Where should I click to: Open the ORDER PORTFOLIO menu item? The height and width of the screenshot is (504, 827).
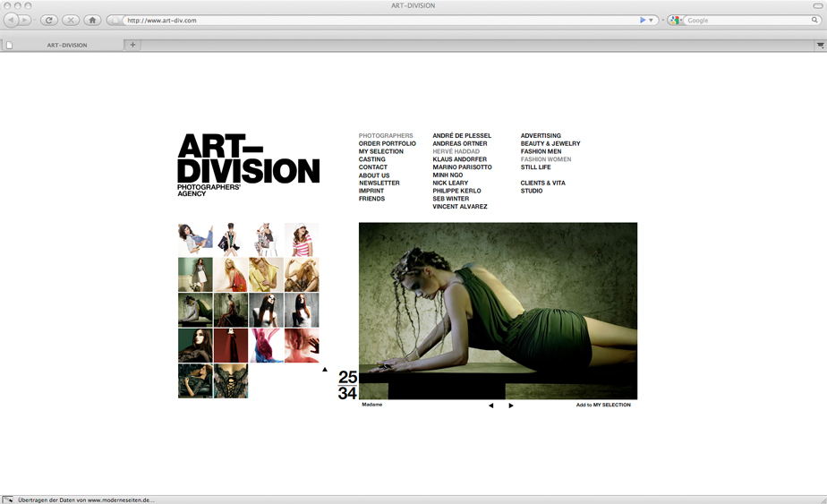[x=387, y=143]
